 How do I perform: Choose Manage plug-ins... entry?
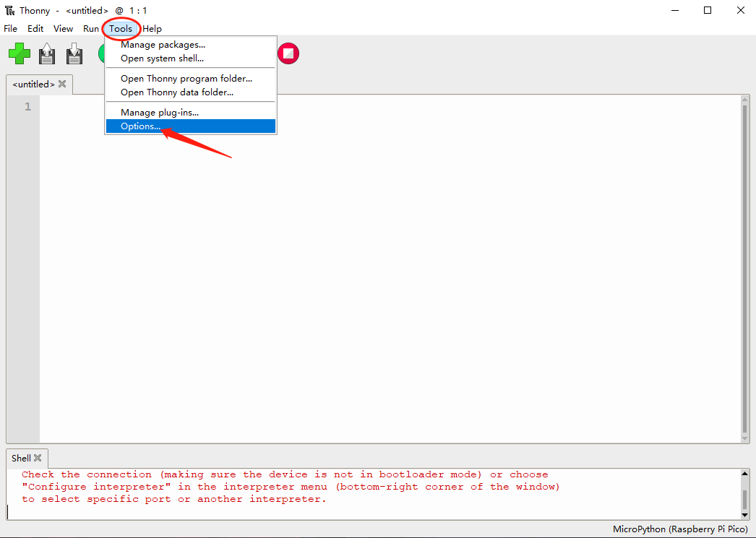point(191,112)
